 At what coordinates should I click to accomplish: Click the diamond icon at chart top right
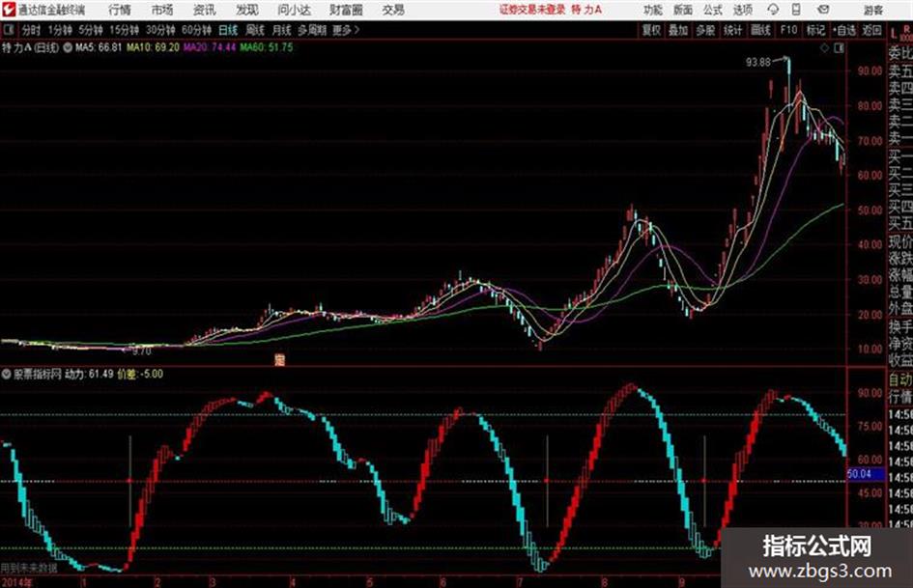click(x=824, y=48)
